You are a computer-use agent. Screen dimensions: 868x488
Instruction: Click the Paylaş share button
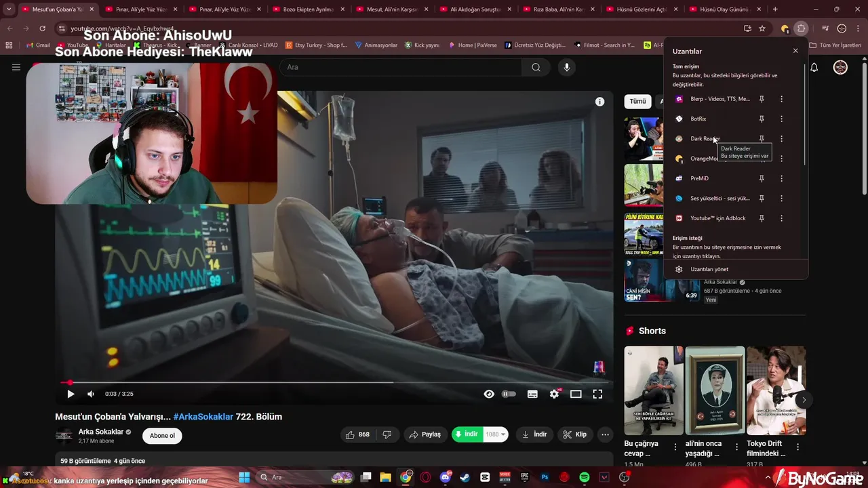point(425,434)
